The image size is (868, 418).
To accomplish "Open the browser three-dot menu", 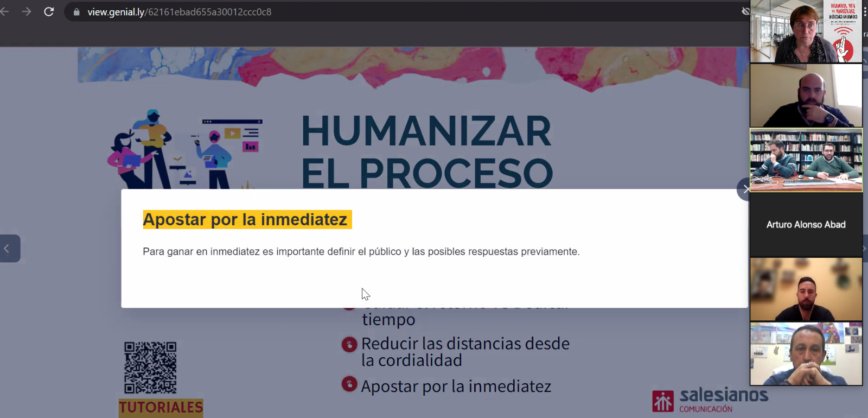I will tap(865, 11).
